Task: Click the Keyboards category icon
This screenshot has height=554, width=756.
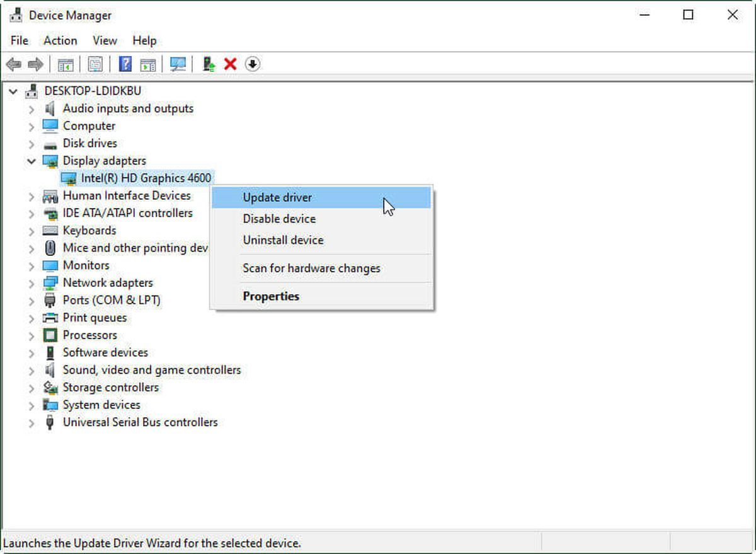Action: coord(50,231)
